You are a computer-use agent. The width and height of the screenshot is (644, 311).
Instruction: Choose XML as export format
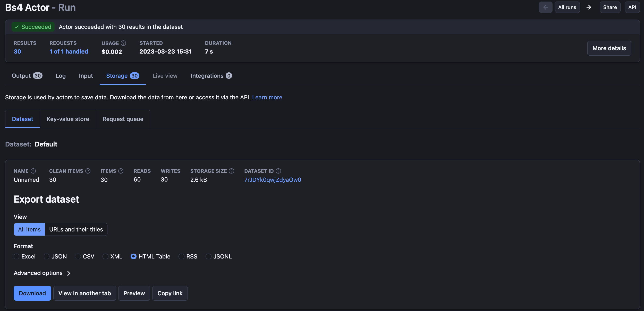[x=105, y=256]
